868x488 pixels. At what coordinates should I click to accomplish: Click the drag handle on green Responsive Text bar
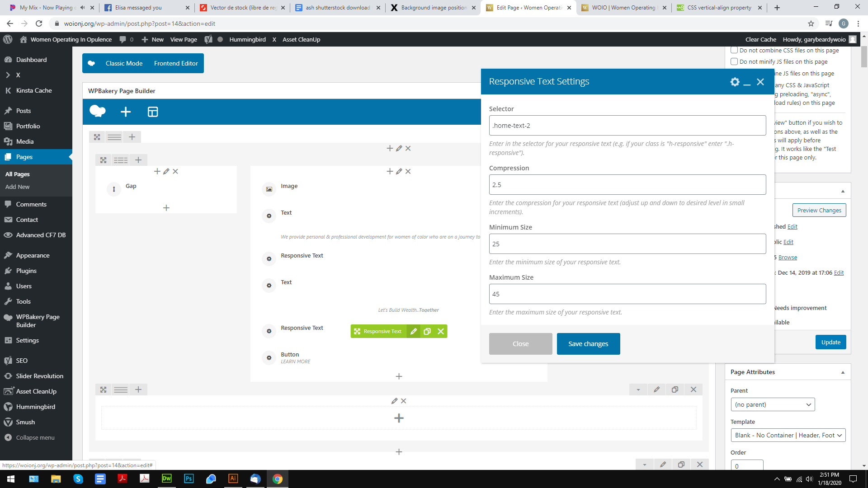[357, 331]
